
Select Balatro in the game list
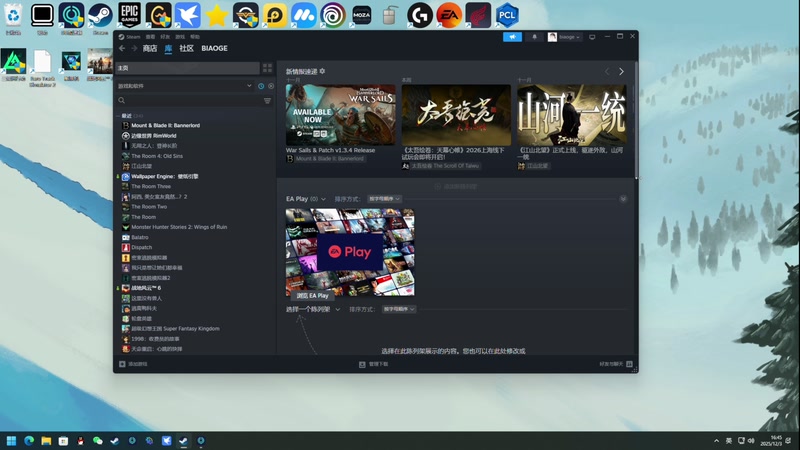[x=139, y=237]
